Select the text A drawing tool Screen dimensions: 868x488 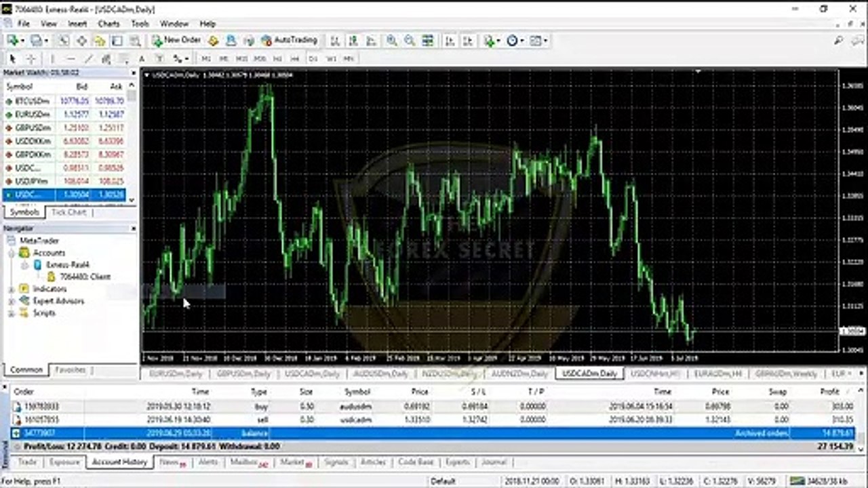click(142, 59)
